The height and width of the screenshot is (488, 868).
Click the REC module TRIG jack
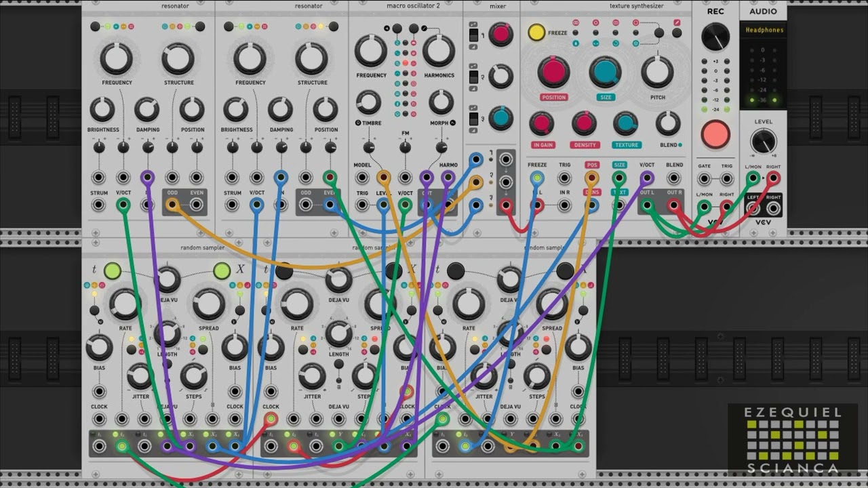[726, 179]
